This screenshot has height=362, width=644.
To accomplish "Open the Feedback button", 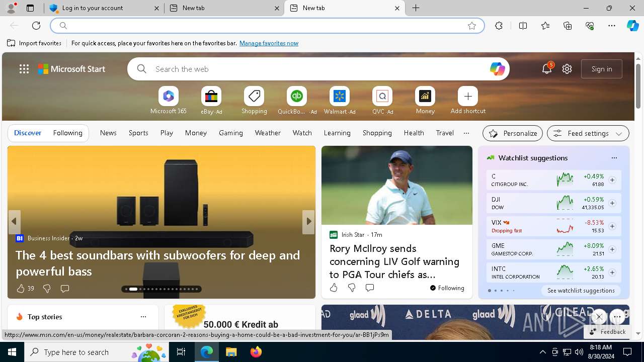I will [607, 332].
